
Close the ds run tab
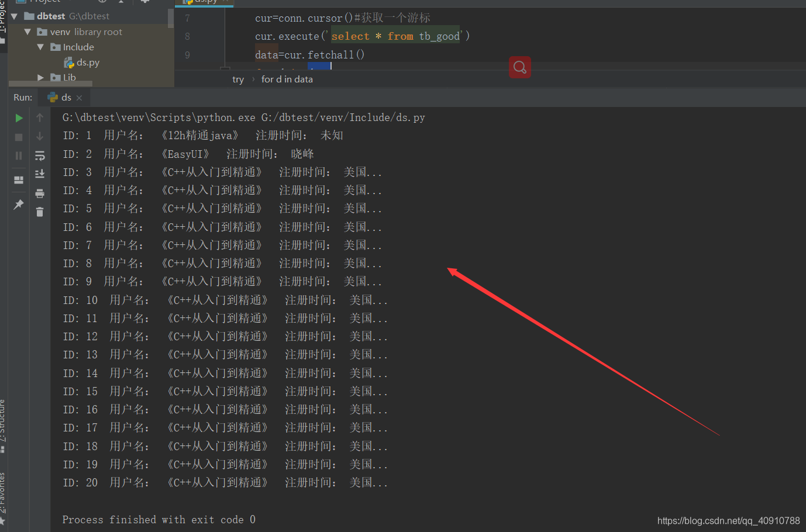tap(80, 98)
